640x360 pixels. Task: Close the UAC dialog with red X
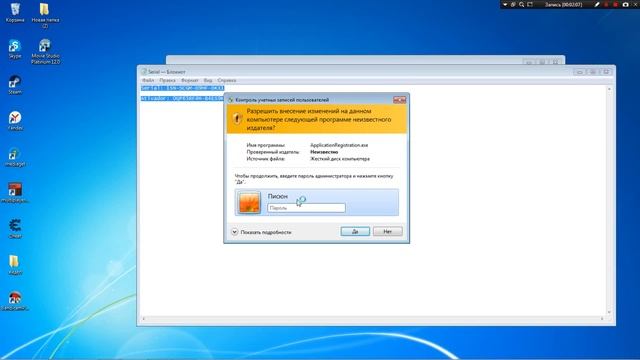[399, 100]
